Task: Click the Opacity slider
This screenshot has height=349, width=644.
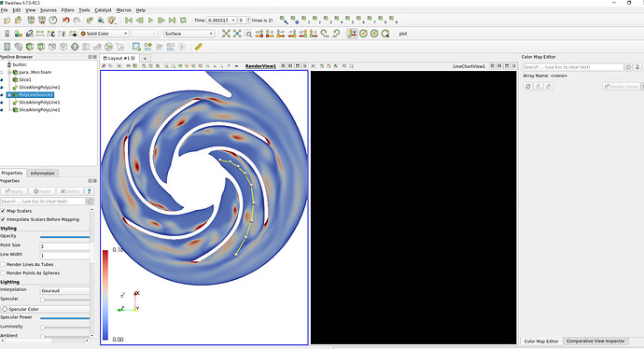Action: click(64, 237)
